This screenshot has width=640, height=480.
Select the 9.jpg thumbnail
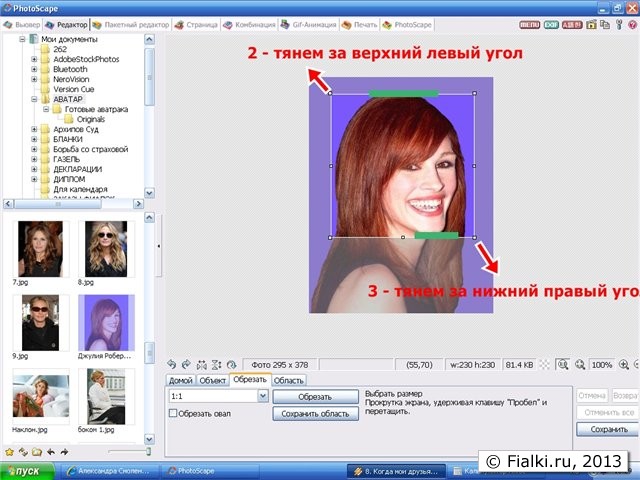40,322
